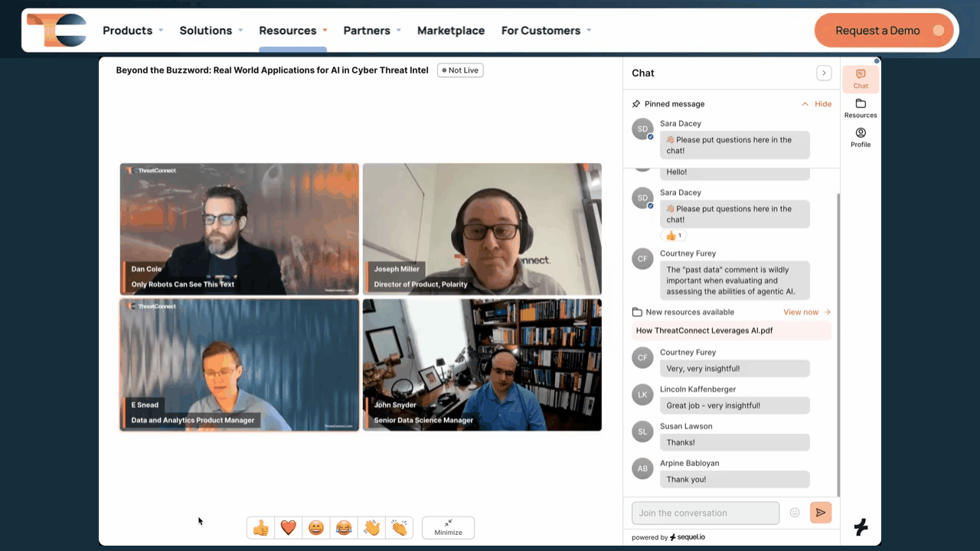The height and width of the screenshot is (551, 980).
Task: Open the Resources sidebar tab
Action: tap(861, 109)
